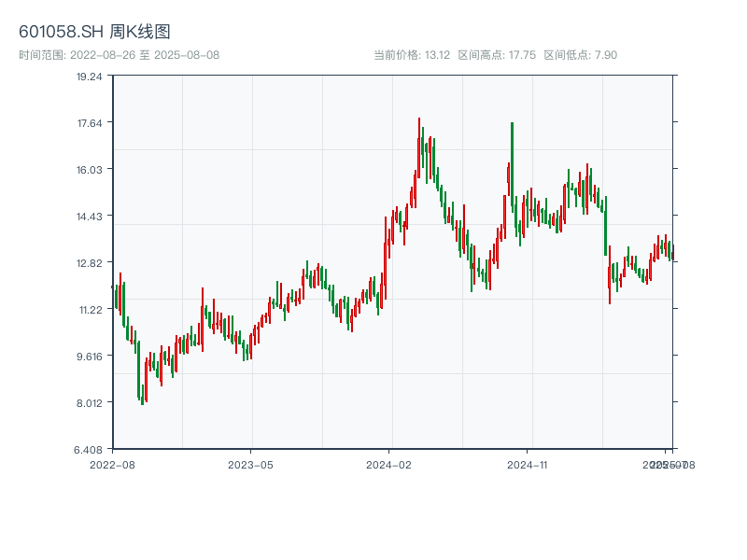Screen dimensions: 747x560
Task: Click the 当前价格 13.12 label
Action: [411, 55]
